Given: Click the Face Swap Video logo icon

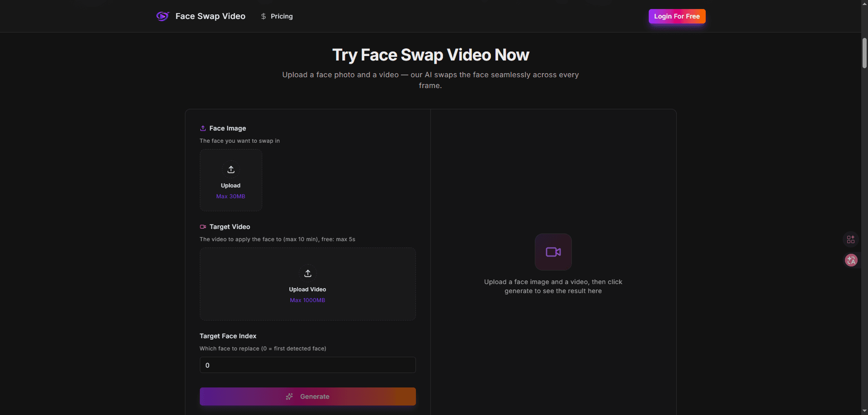Looking at the screenshot, I should click(162, 16).
